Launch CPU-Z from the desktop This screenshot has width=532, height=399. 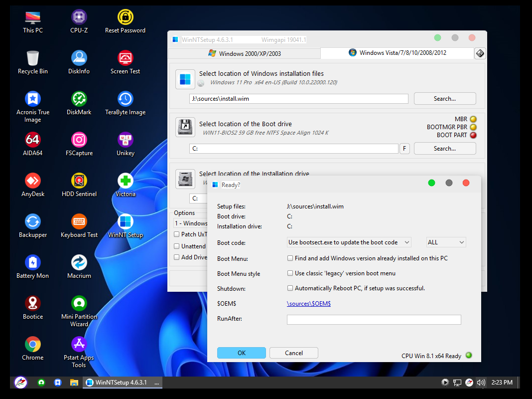(x=79, y=22)
